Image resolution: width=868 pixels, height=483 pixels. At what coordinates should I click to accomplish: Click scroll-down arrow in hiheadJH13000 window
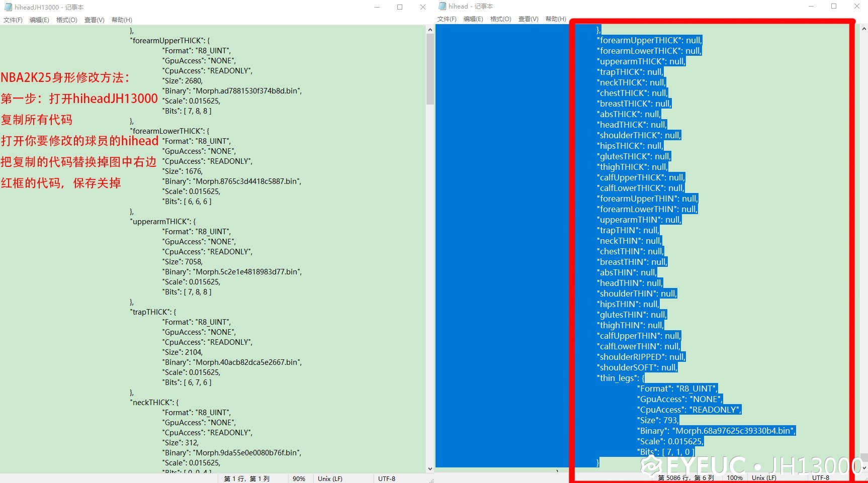click(430, 469)
